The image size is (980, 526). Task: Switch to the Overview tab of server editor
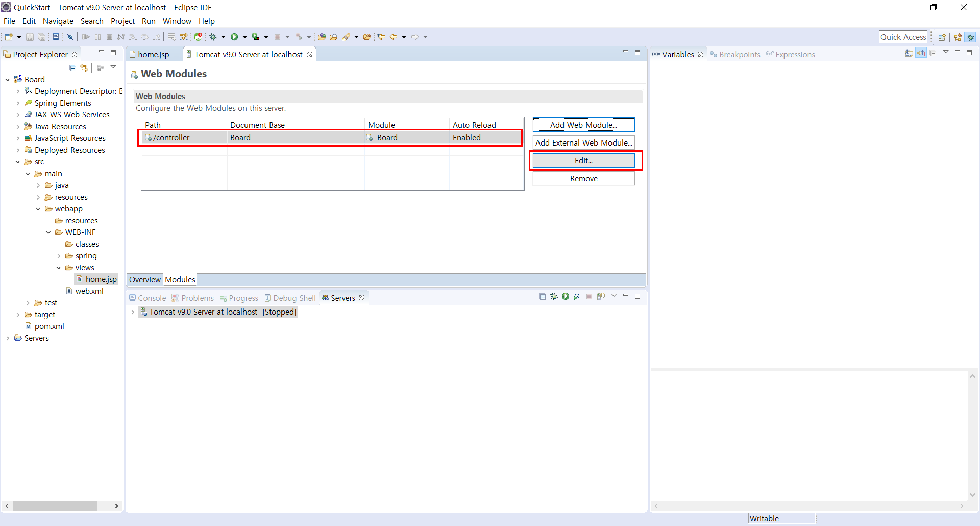(x=145, y=280)
